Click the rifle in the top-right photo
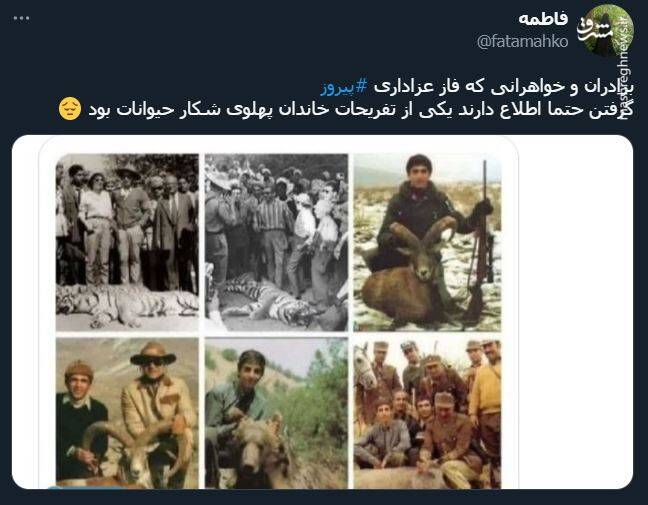648x505 pixels. point(481,242)
